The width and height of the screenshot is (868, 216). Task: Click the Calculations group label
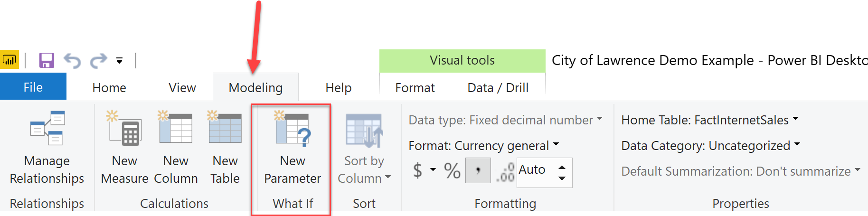tap(174, 203)
